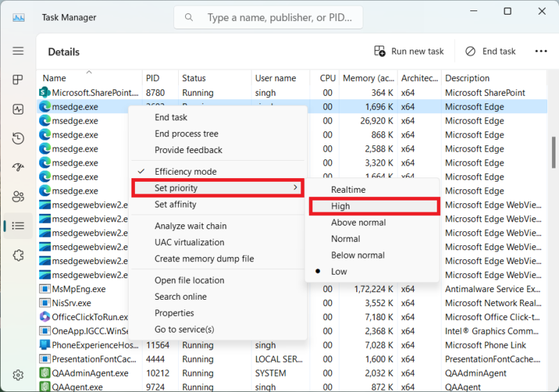Click the PresentationFontCache process icon

coord(45,359)
